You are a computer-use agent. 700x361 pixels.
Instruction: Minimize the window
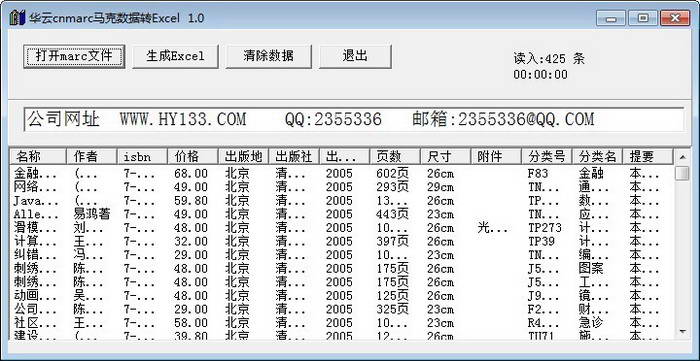tap(611, 18)
